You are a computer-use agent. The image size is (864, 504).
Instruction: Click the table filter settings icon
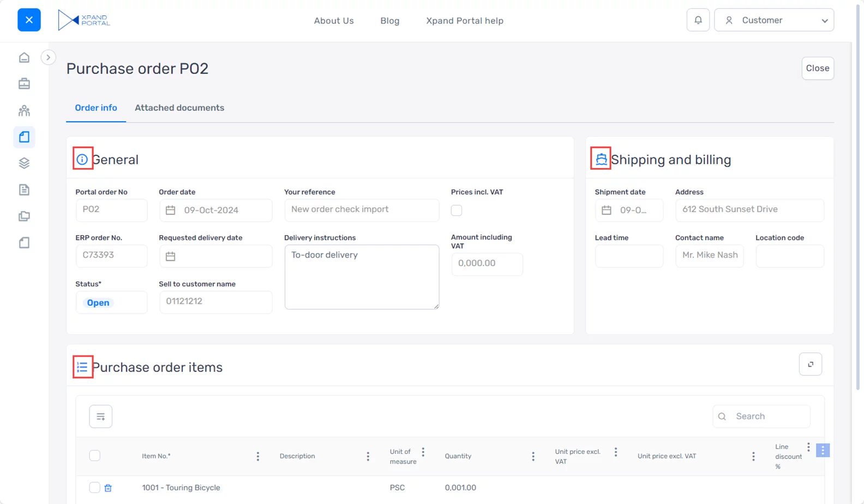coord(101,416)
